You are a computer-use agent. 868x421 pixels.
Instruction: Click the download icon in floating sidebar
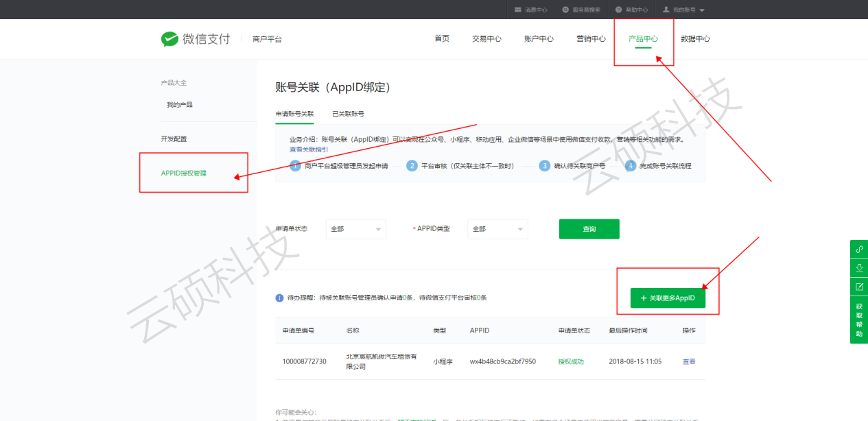pyautogui.click(x=859, y=267)
